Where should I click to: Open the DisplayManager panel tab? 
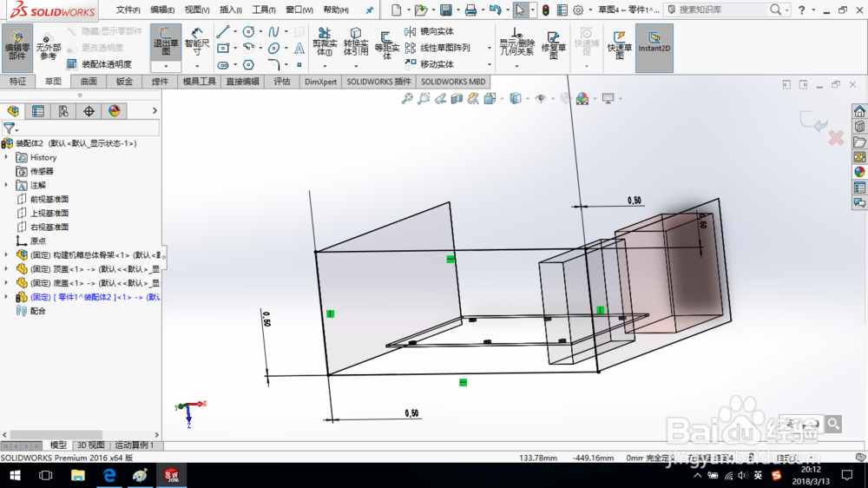point(114,111)
